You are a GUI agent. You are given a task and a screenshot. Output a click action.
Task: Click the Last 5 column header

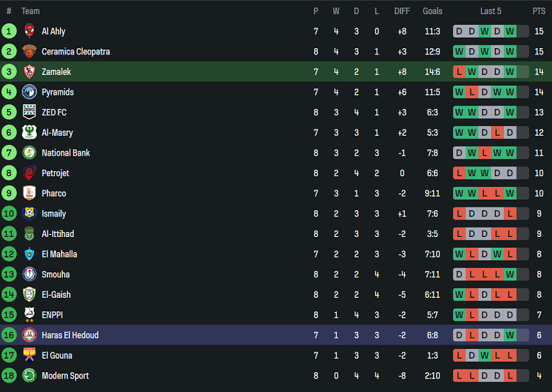[x=490, y=11]
